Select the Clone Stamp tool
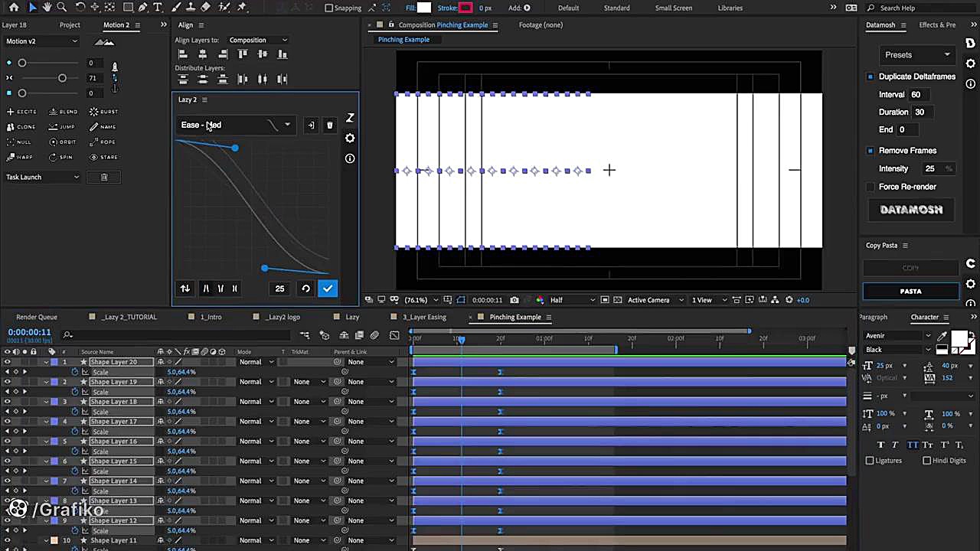The height and width of the screenshot is (551, 980). [191, 8]
